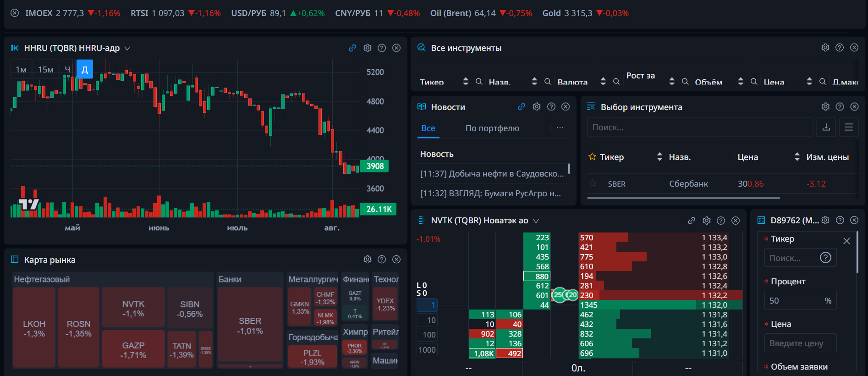Sort Все инструменты by the Назв. column
Viewport: 868px width, 376px height.
534,81
